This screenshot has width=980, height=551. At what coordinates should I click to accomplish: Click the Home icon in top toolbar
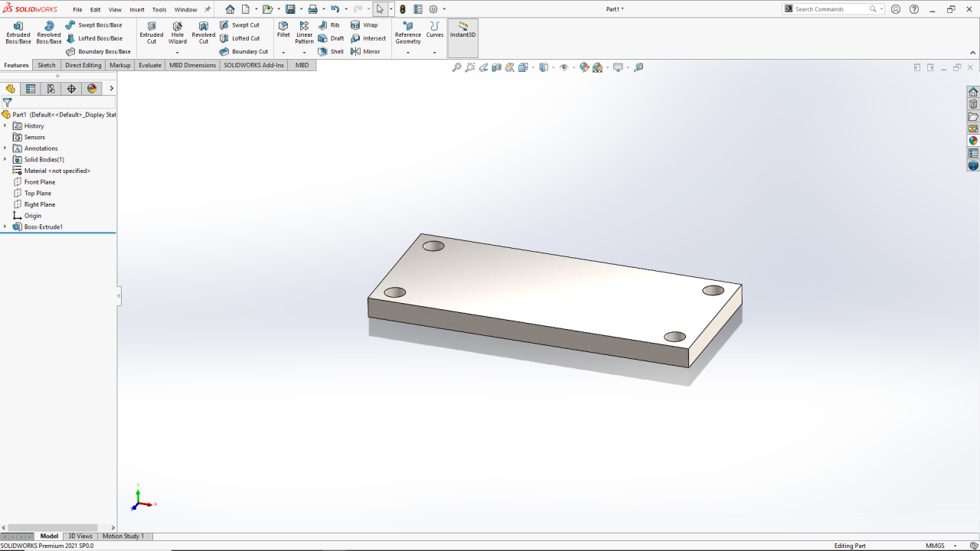230,9
